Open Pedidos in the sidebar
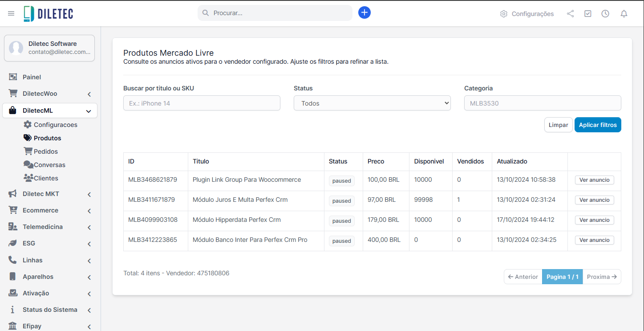The height and width of the screenshot is (331, 644). pyautogui.click(x=45, y=151)
